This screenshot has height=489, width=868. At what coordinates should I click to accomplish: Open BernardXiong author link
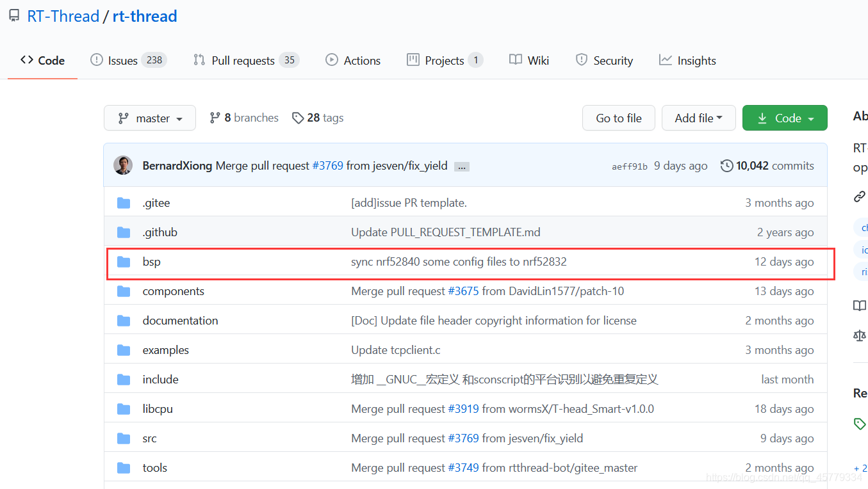pos(177,166)
